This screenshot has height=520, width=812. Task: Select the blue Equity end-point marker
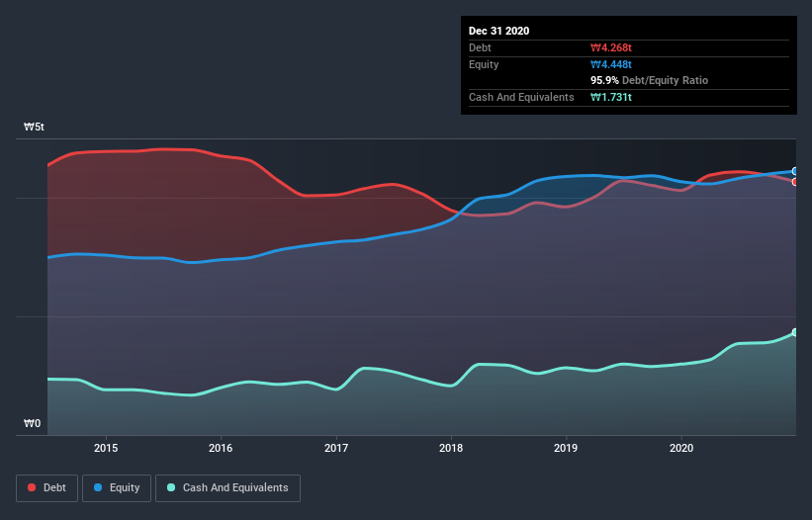(x=795, y=171)
